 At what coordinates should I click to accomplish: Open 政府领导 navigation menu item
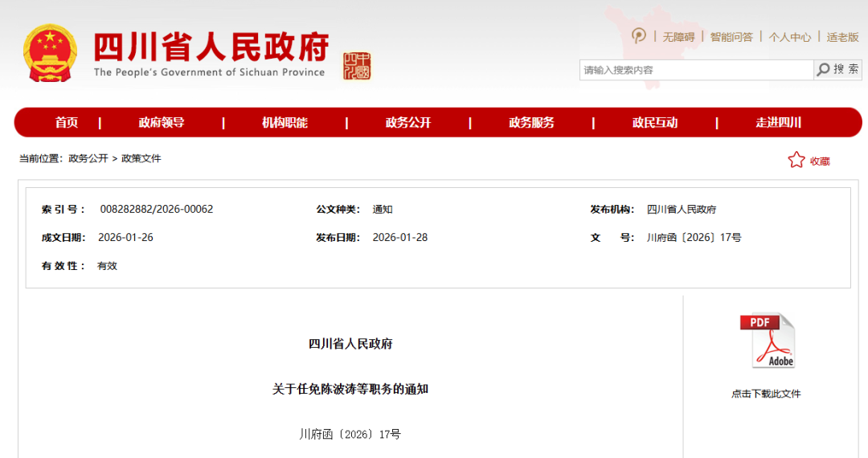point(162,123)
